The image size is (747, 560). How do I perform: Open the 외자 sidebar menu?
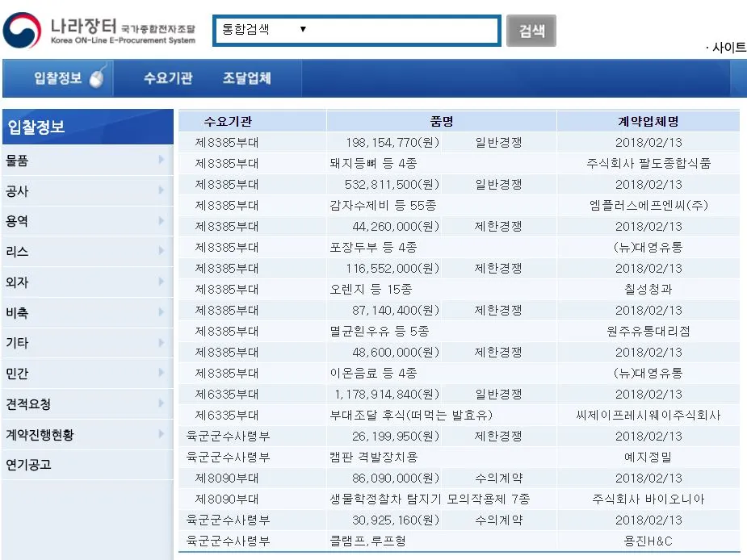[x=88, y=282]
